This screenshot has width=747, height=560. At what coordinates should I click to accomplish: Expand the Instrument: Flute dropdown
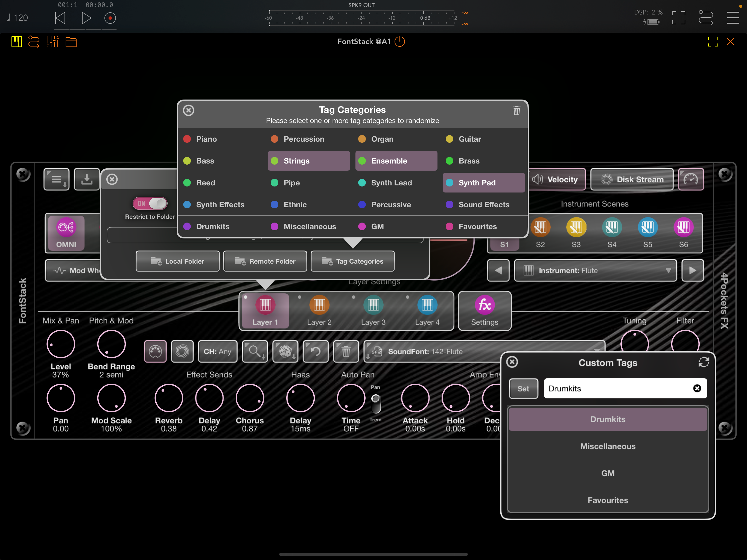(x=595, y=270)
